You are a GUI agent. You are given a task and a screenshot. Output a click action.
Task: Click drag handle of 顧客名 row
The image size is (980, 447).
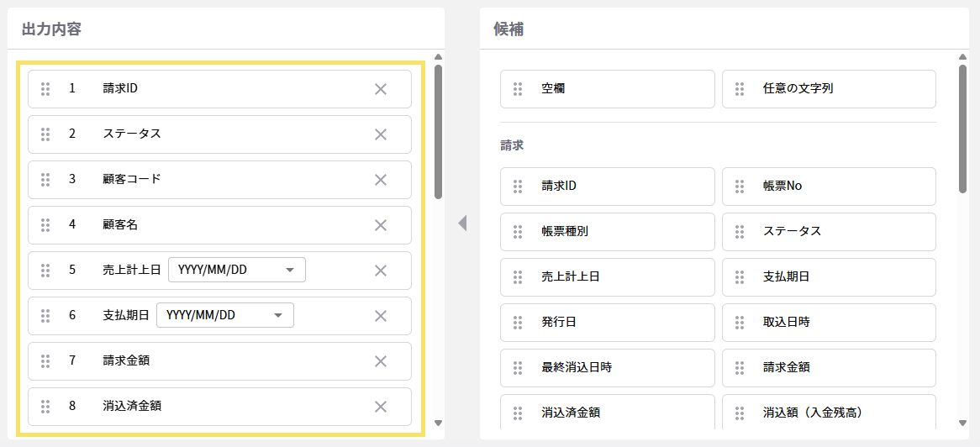tap(45, 225)
